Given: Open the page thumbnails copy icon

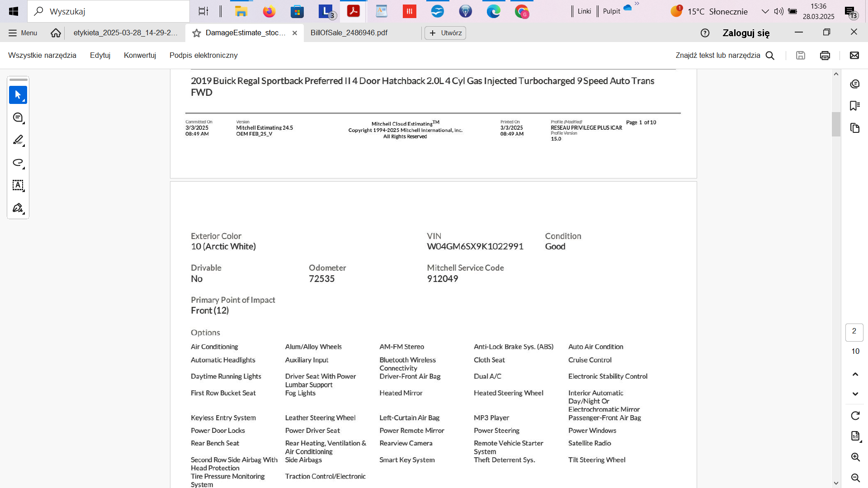Looking at the screenshot, I should [854, 128].
